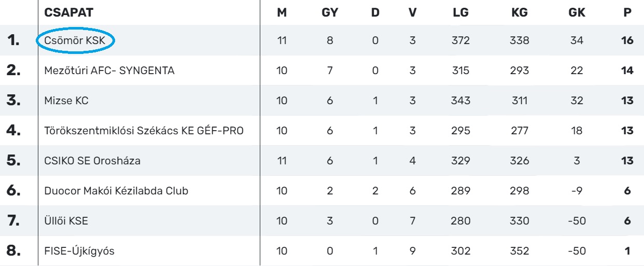Click Csömör KSK's points value 16

[x=627, y=40]
